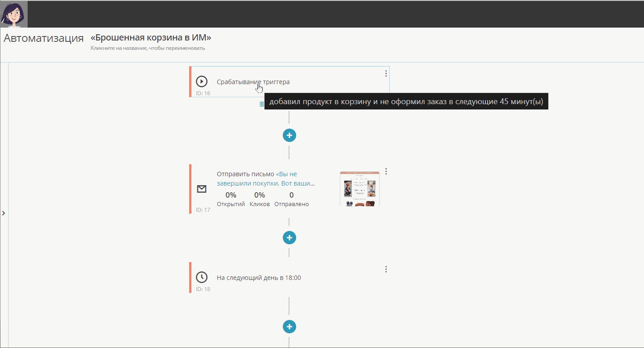The height and width of the screenshot is (348, 644).
Task: Expand the left sidebar with the chevron arrow
Action: (4, 213)
